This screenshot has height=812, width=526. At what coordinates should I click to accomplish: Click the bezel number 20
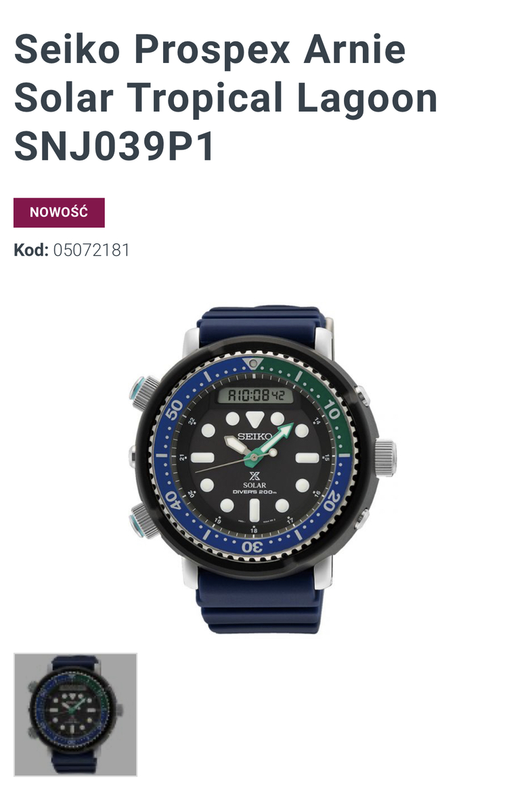coord(332,502)
